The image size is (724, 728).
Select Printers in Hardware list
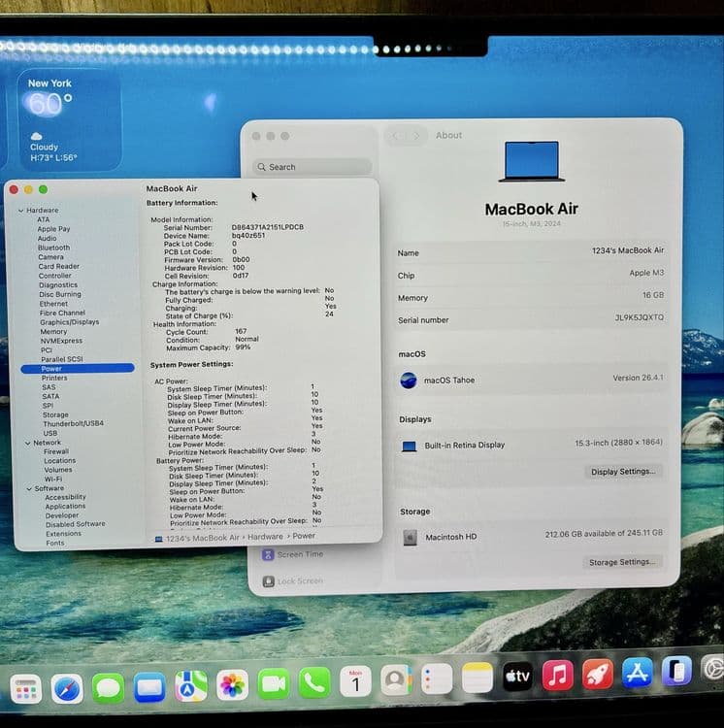pyautogui.click(x=54, y=378)
